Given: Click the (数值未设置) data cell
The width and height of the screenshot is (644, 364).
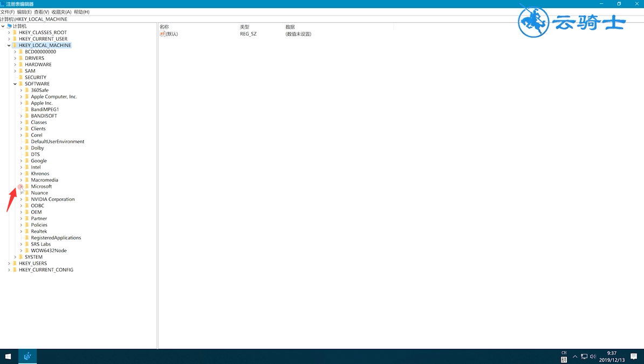Looking at the screenshot, I should (298, 33).
